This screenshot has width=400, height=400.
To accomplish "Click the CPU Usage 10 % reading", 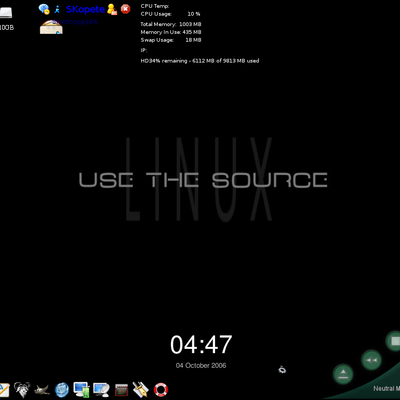I will click(170, 14).
